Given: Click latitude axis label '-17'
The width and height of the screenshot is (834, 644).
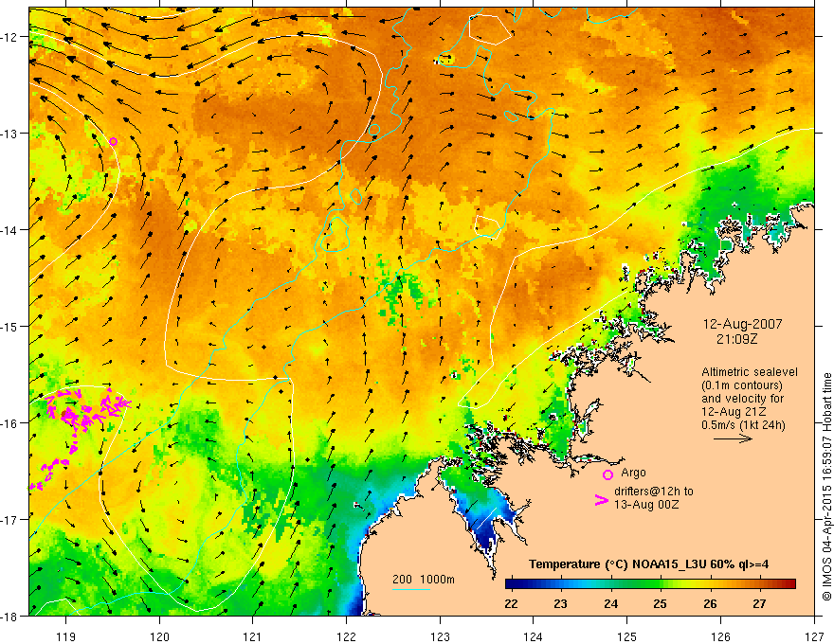Looking at the screenshot, I should [x=9, y=519].
